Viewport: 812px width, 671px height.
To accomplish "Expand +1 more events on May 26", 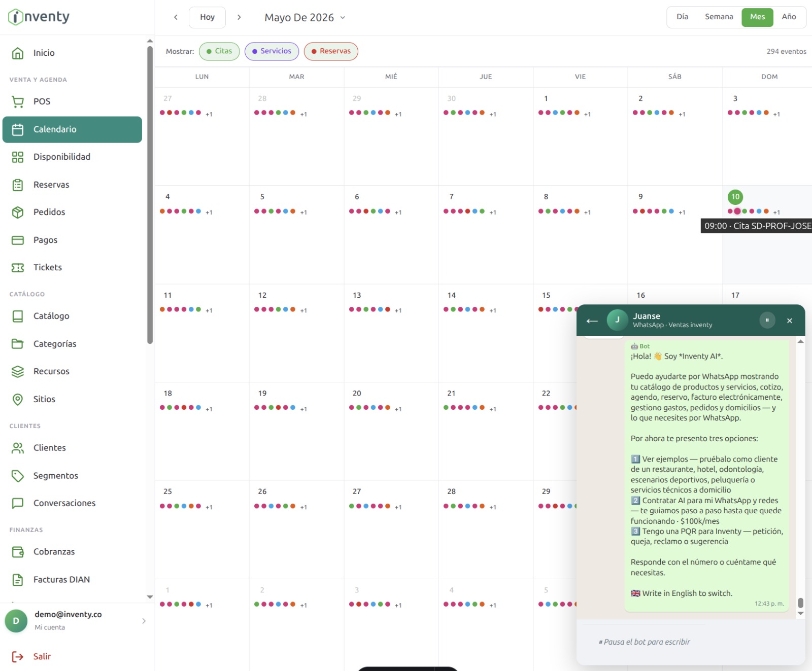I will pyautogui.click(x=303, y=507).
